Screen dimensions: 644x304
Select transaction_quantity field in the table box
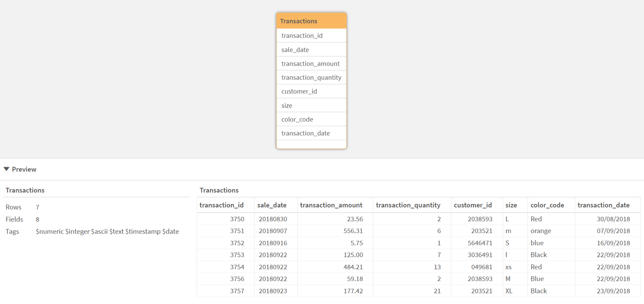coord(311,77)
